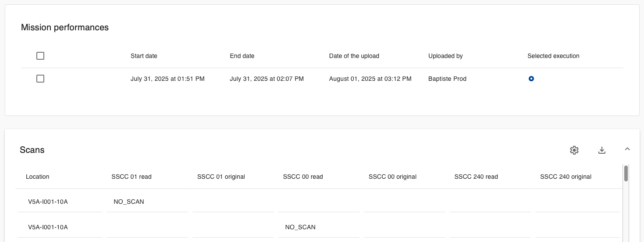The width and height of the screenshot is (644, 242).
Task: Select the execution radio button
Action: click(531, 79)
